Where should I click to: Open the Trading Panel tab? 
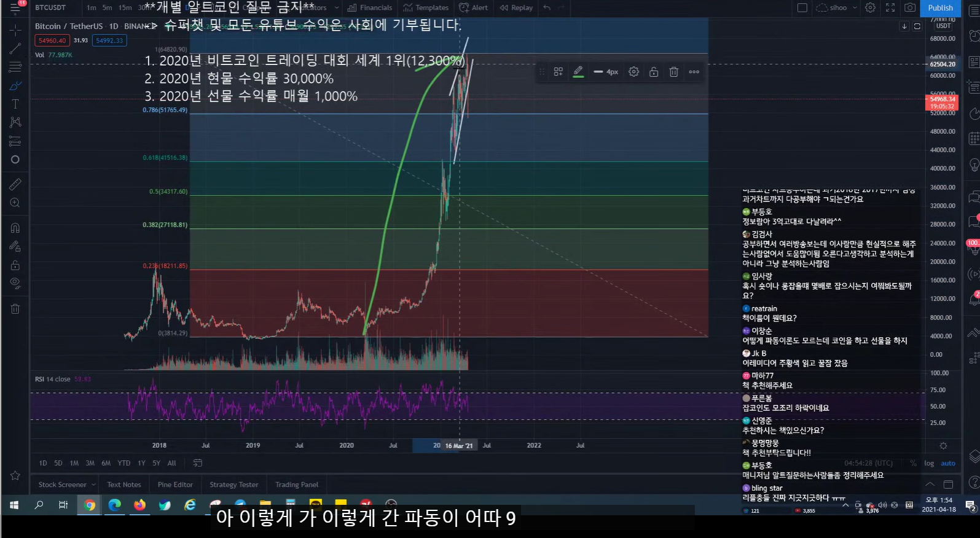point(297,485)
